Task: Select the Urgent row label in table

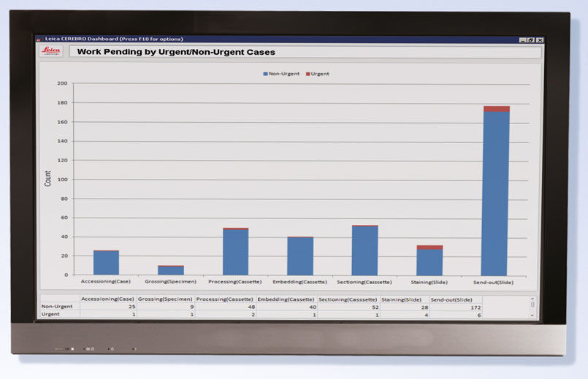Action: point(51,315)
